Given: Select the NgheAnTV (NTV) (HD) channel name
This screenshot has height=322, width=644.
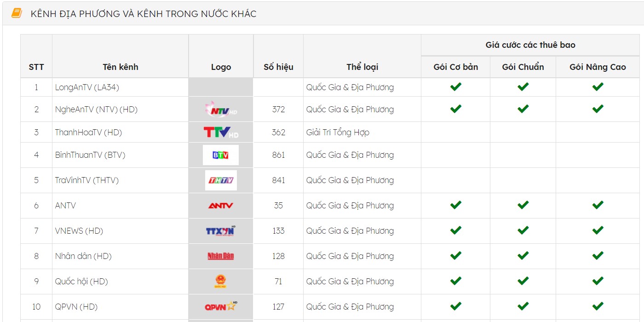Looking at the screenshot, I should [96, 109].
